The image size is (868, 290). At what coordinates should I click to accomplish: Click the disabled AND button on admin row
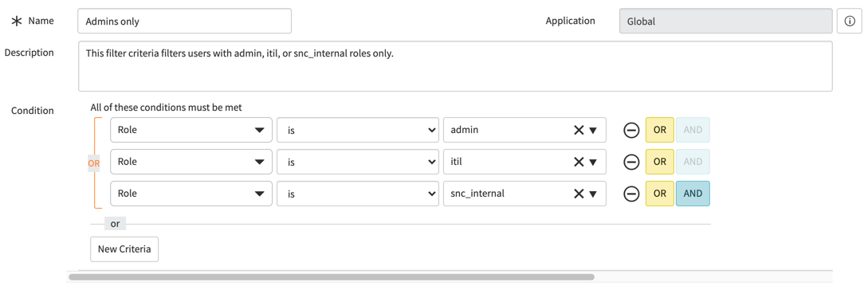[693, 130]
